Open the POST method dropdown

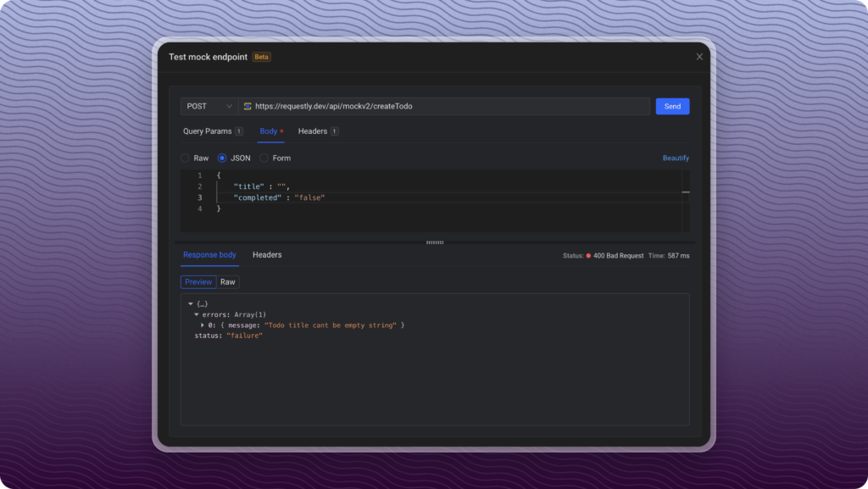(209, 106)
